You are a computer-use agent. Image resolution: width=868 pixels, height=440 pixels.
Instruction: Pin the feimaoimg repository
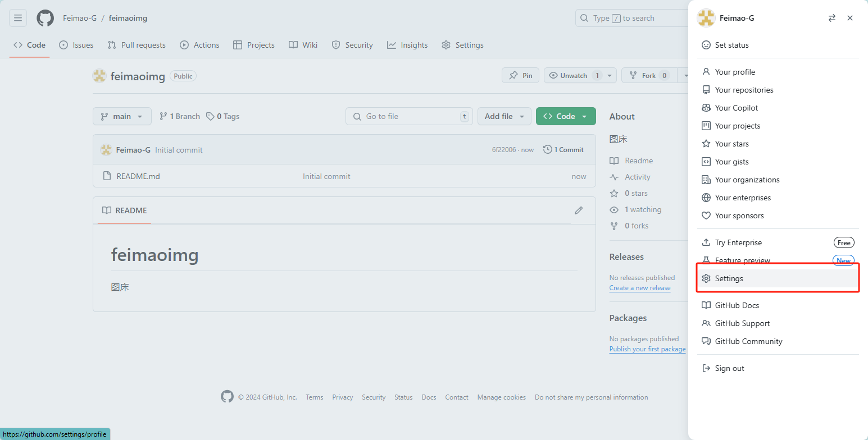coord(520,75)
